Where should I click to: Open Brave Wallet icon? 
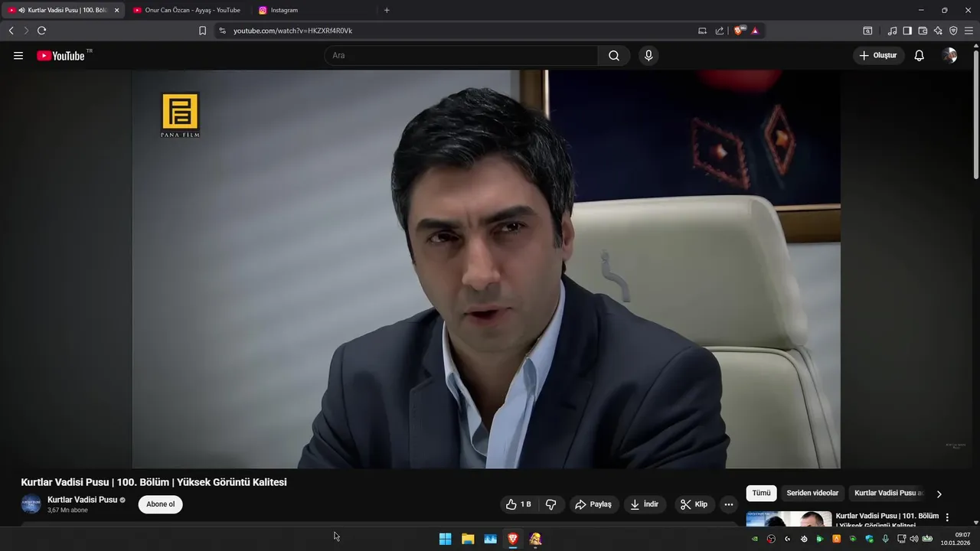tap(923, 31)
